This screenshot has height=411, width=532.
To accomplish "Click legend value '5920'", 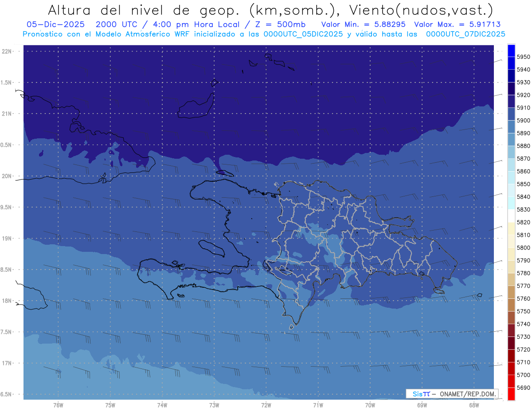I will pyautogui.click(x=524, y=95).
